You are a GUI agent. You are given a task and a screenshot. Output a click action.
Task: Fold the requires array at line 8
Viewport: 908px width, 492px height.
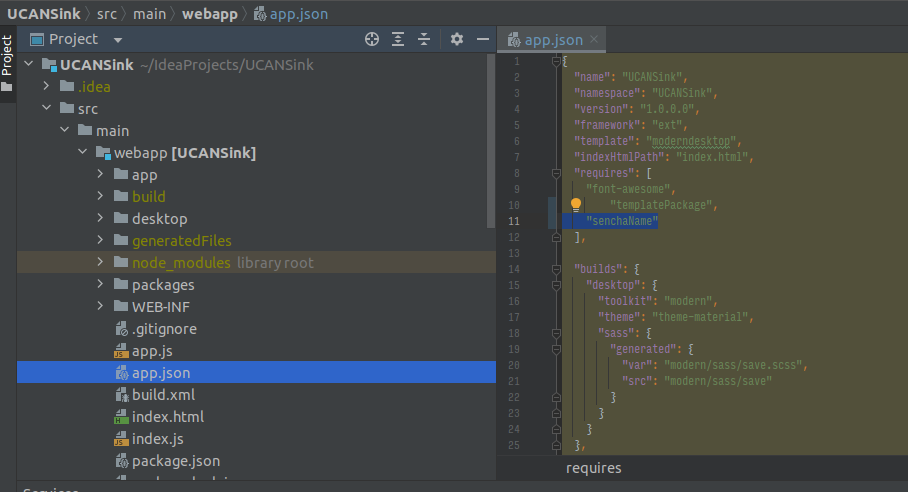(x=556, y=172)
